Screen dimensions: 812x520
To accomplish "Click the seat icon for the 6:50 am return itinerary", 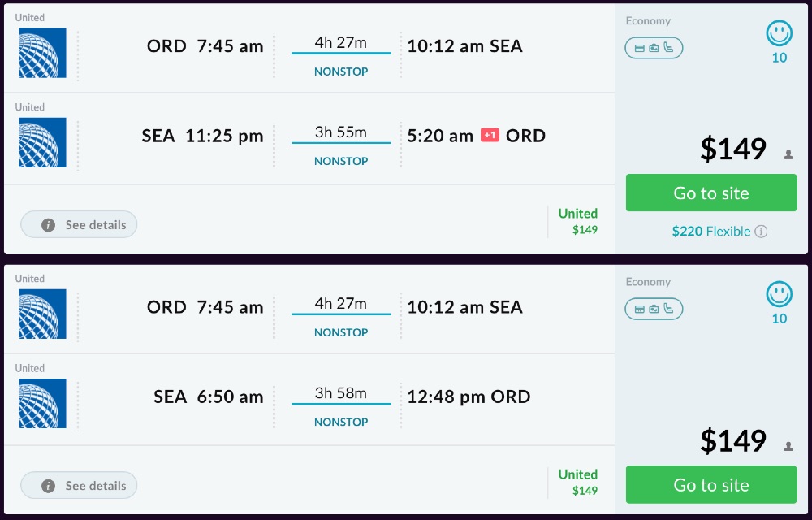I will 667,309.
